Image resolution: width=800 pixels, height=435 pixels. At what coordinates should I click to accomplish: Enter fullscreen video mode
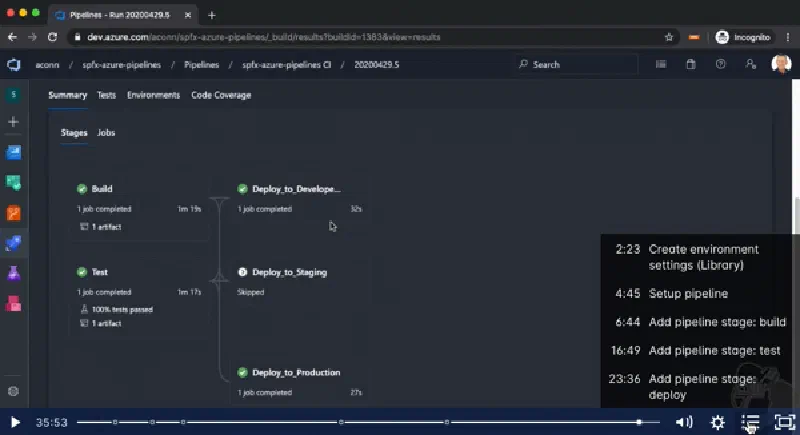click(x=785, y=422)
